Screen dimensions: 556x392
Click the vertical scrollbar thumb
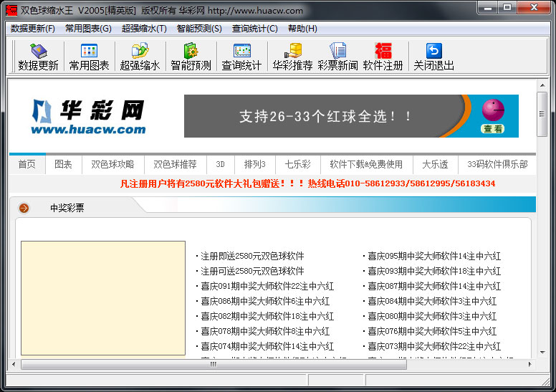coord(542,114)
